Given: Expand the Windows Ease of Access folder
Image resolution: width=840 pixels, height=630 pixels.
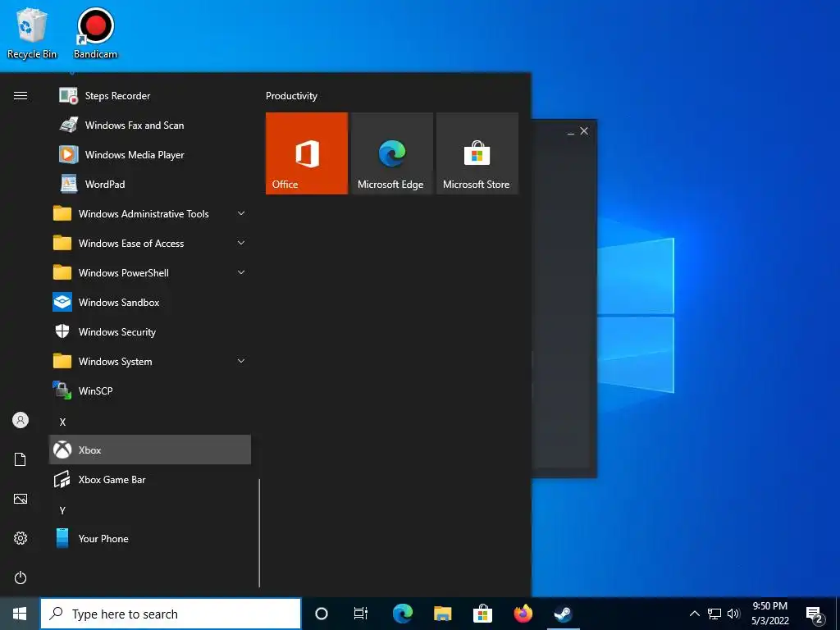Looking at the screenshot, I should tap(150, 243).
